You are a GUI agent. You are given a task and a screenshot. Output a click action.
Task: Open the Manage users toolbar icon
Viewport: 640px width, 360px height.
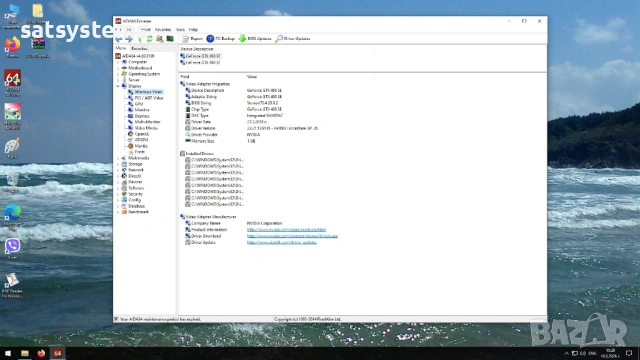tap(160, 39)
